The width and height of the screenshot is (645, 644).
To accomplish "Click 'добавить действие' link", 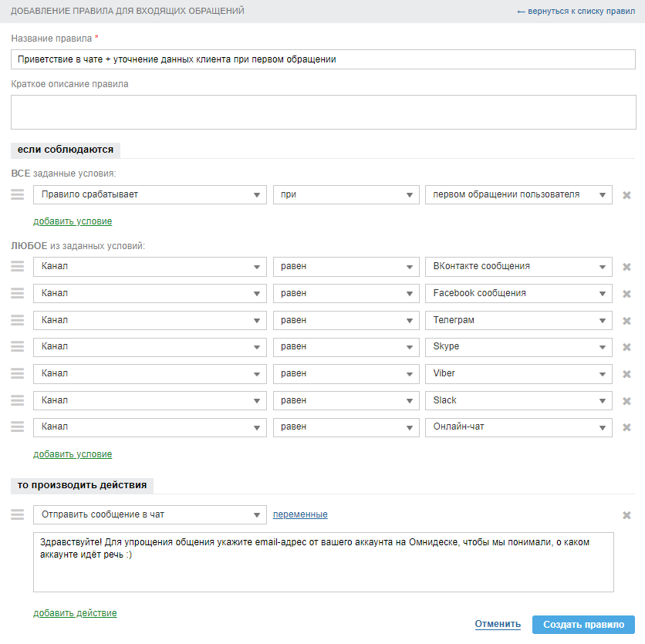I will tap(75, 613).
